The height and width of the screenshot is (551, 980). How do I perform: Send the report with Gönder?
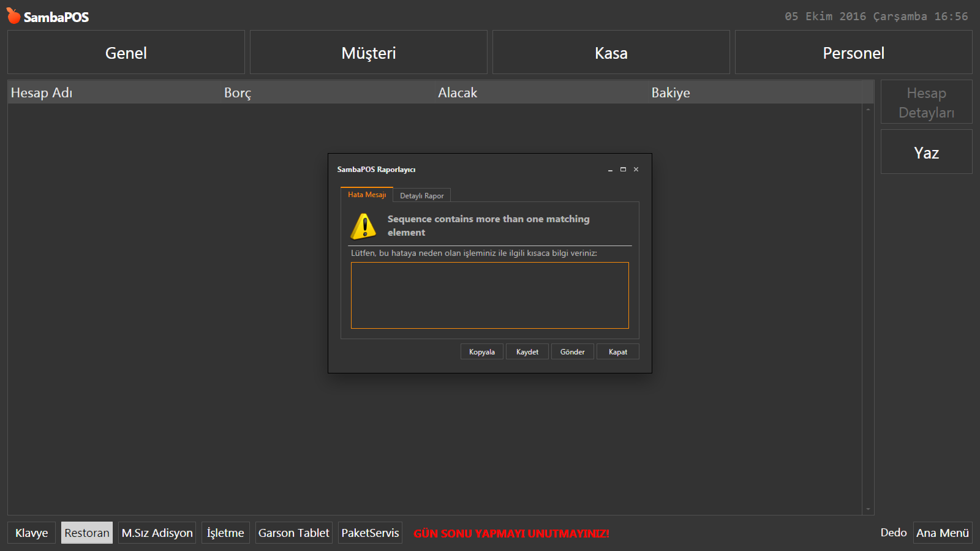pyautogui.click(x=572, y=352)
